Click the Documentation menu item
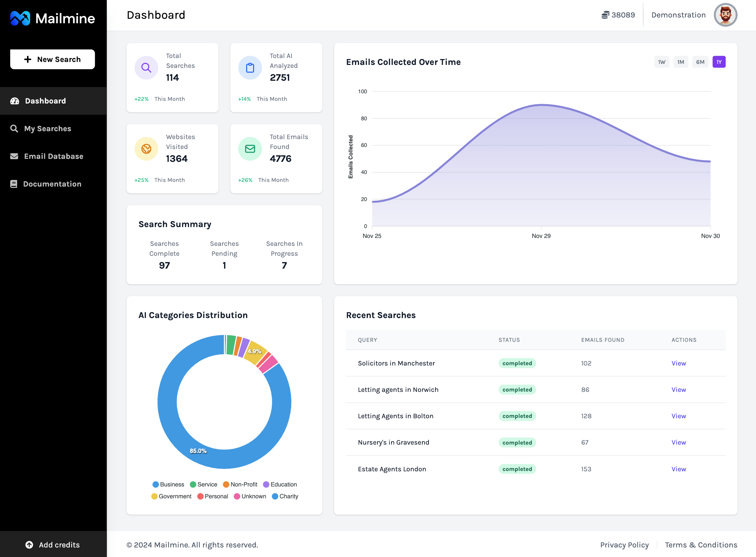 52,183
